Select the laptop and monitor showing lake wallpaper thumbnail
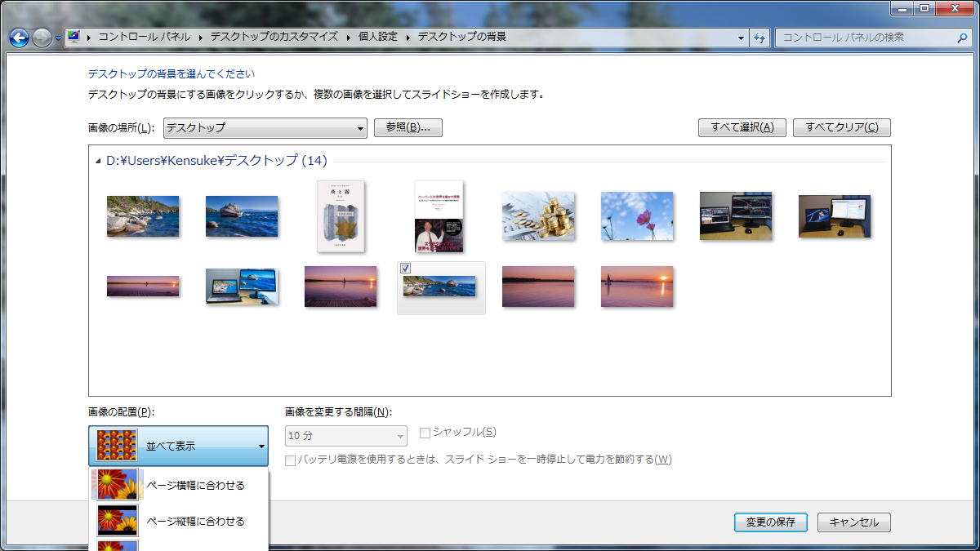980x551 pixels. [242, 287]
